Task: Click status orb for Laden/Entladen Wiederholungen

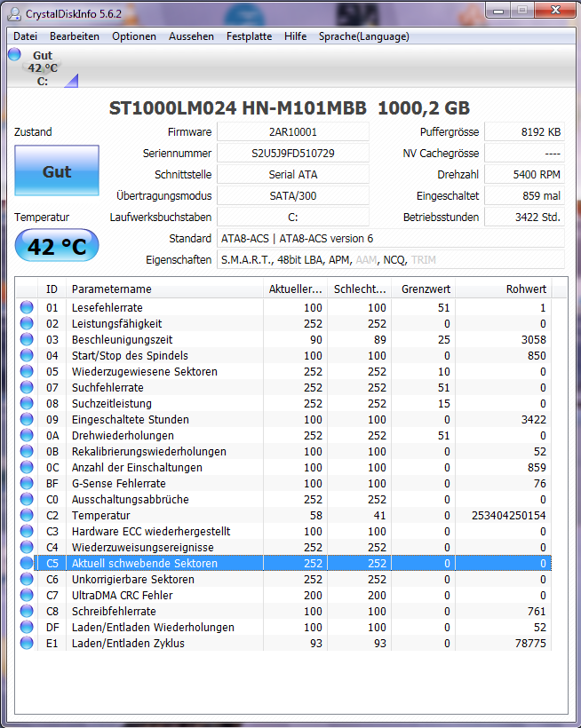Action: (27, 627)
